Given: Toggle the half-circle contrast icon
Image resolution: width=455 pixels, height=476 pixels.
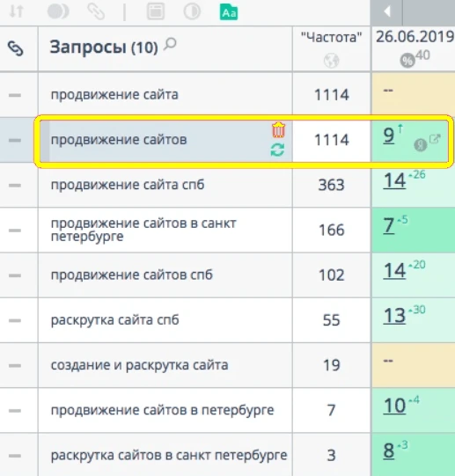Looking at the screenshot, I should [192, 11].
